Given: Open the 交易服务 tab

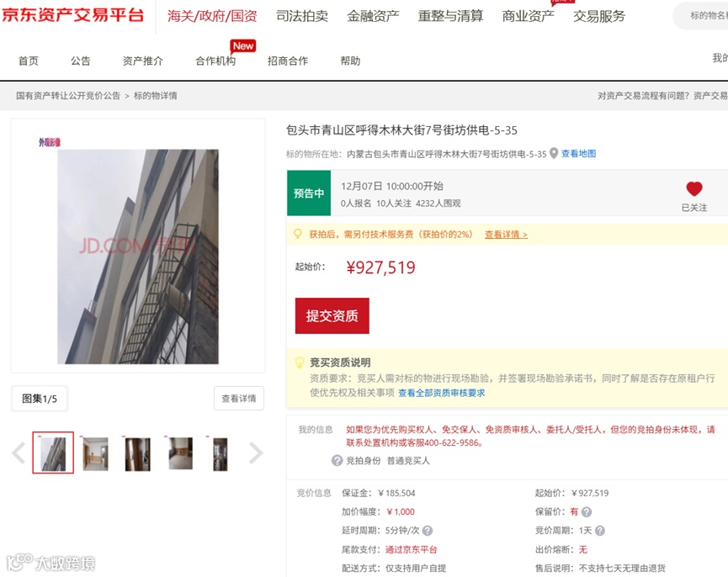Looking at the screenshot, I should coord(599,16).
